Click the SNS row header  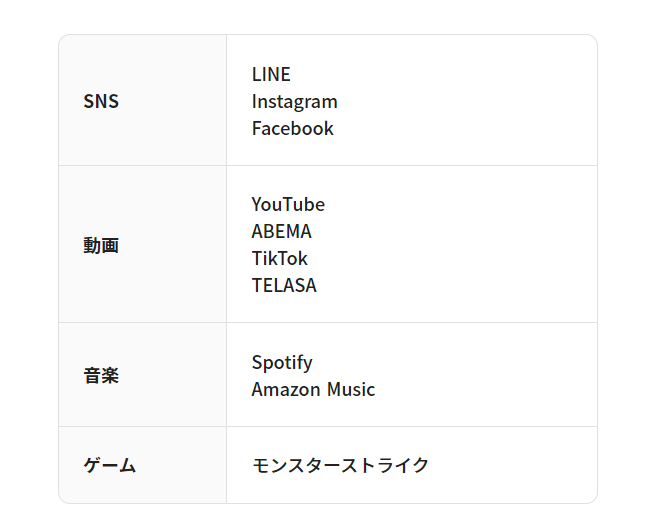(101, 101)
